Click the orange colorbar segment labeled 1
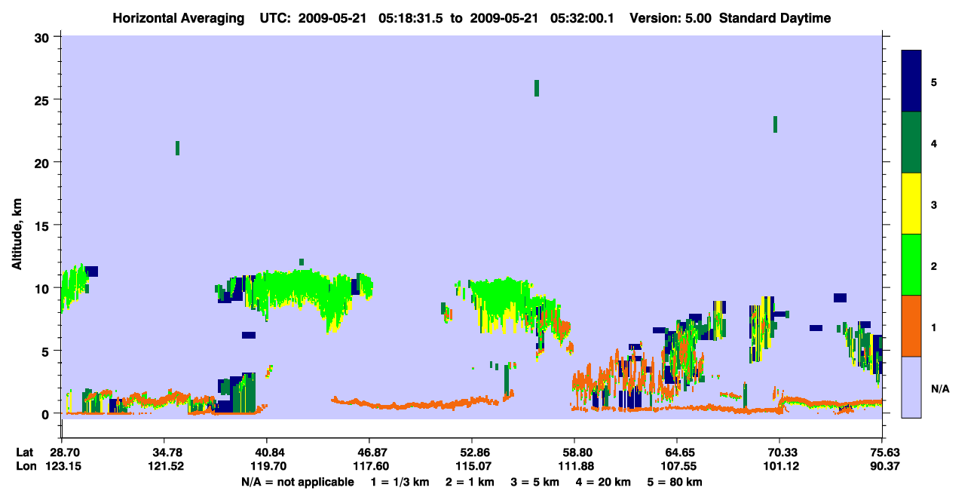The image size is (980, 503). pos(911,326)
